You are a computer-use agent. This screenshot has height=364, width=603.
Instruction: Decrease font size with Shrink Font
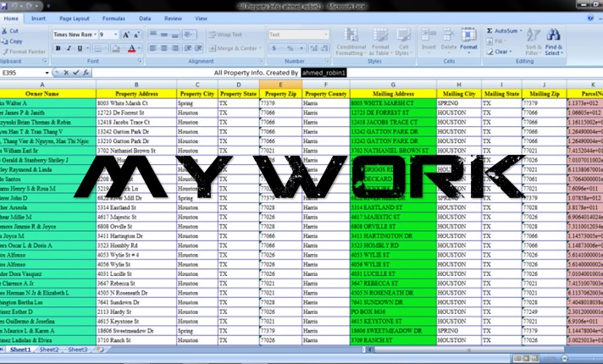[x=136, y=35]
